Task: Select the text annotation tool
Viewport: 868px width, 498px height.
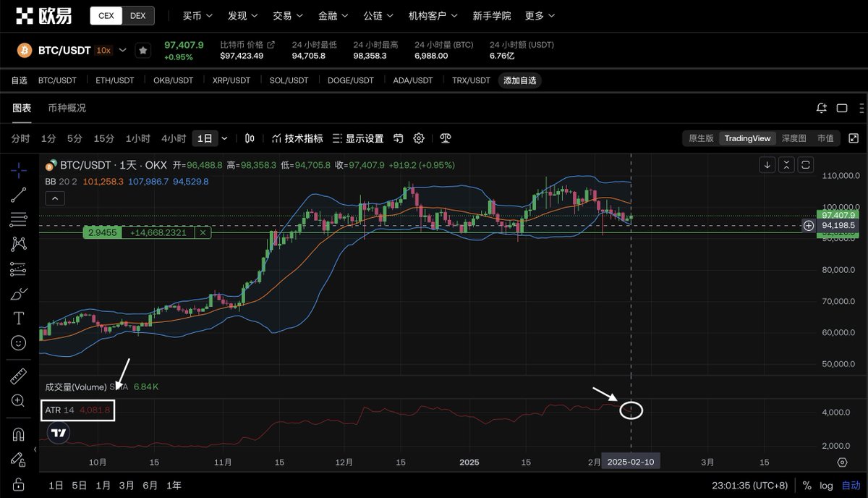Action: coord(18,318)
